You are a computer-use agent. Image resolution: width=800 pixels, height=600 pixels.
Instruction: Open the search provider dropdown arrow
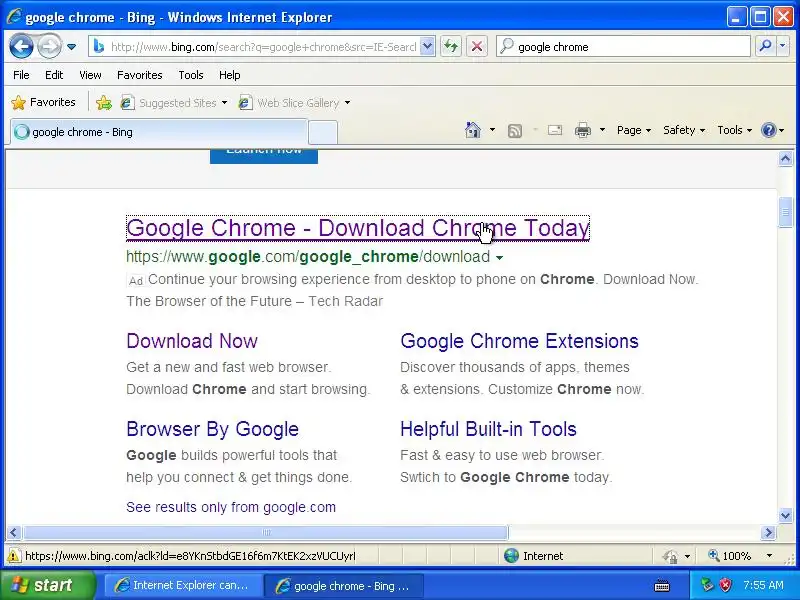783,46
